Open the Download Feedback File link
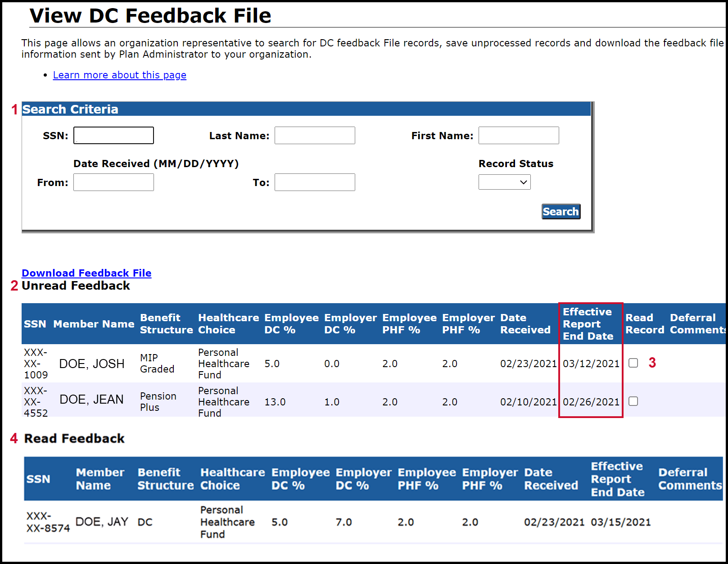The width and height of the screenshot is (728, 564). coord(86,273)
